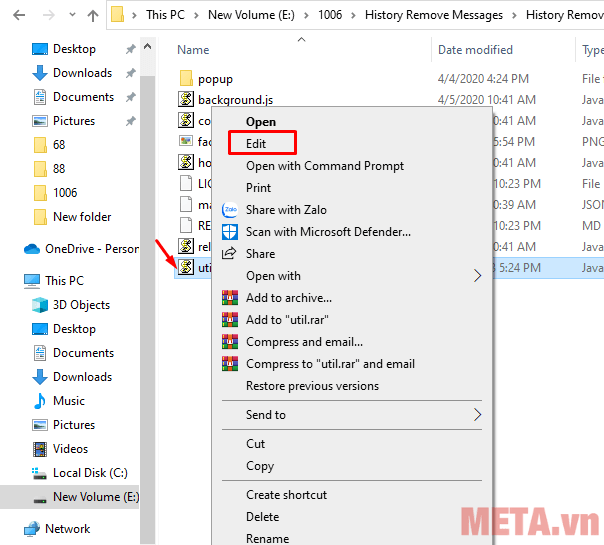604x545 pixels.
Task: Open Local Disk (C:) drive
Action: (x=90, y=473)
